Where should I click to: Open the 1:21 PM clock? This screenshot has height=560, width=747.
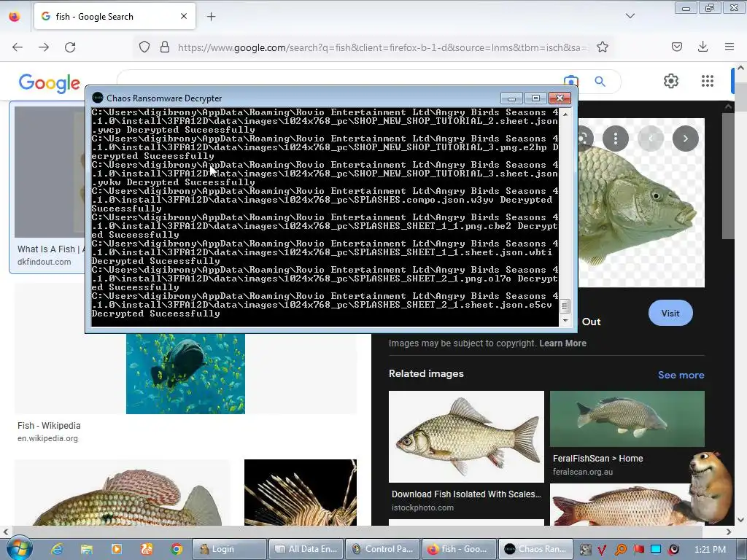pyautogui.click(x=710, y=550)
